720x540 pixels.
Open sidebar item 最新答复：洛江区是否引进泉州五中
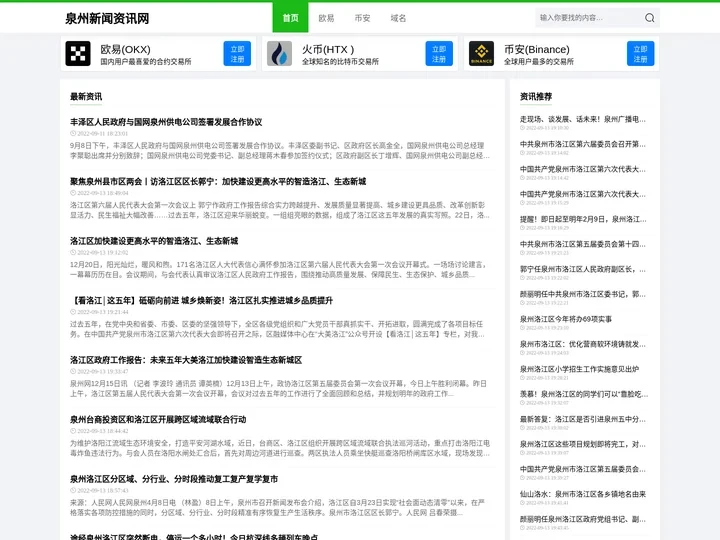[583, 419]
